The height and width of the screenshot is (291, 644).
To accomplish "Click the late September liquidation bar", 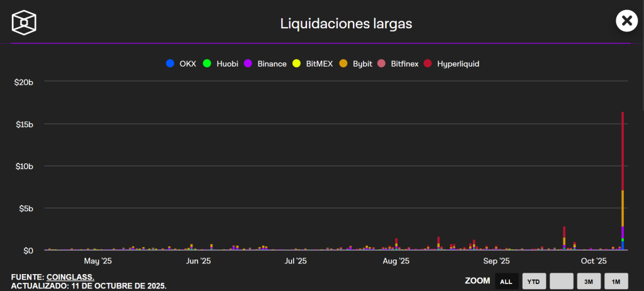I will (x=564, y=239).
